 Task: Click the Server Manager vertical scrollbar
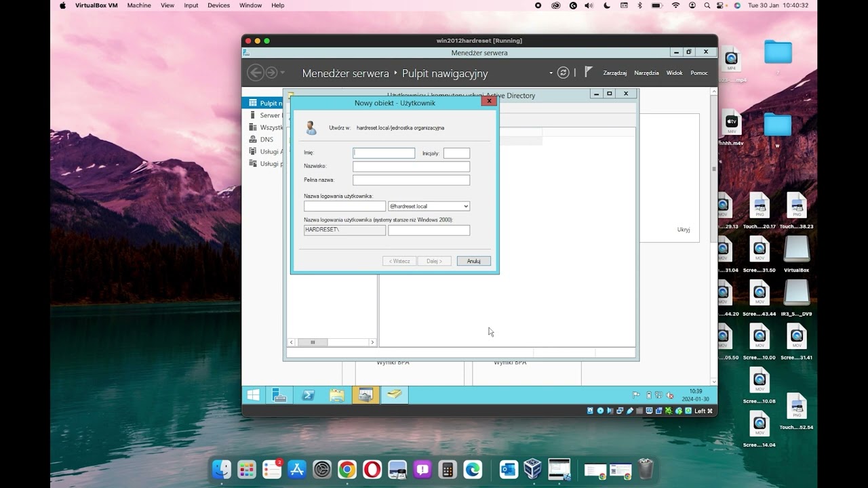coord(714,237)
